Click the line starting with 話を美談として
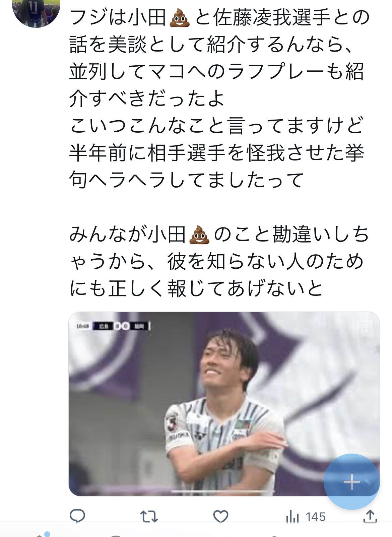 click(211, 45)
